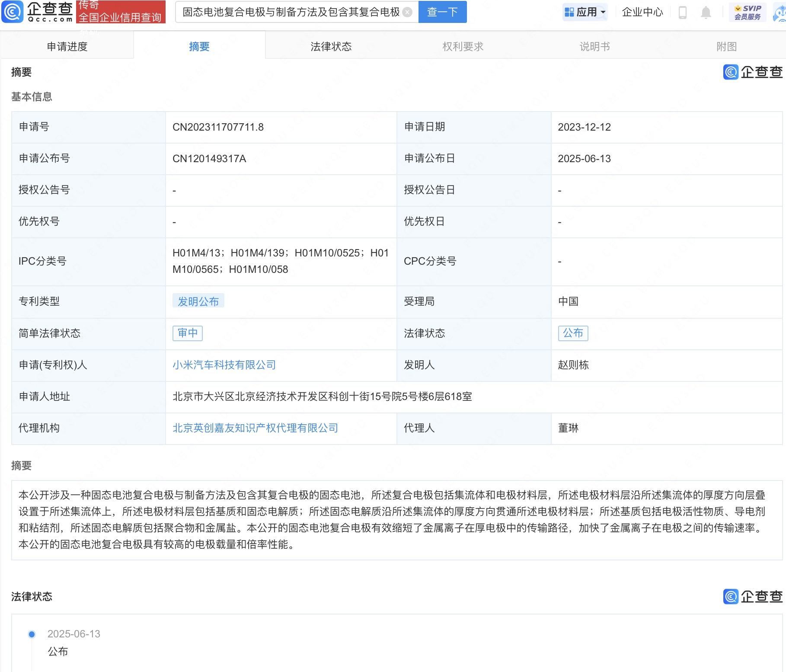Click publication date 2025-06-13 in table
The width and height of the screenshot is (786, 672).
click(584, 159)
